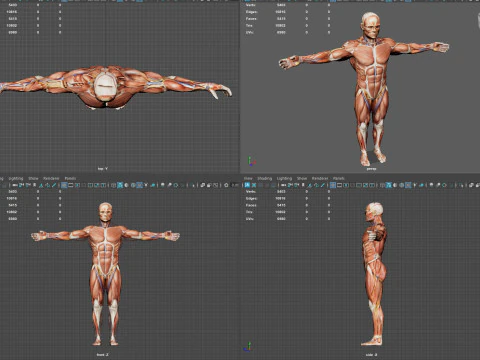Toggle the film gate in the side view toolbar

click(x=339, y=185)
